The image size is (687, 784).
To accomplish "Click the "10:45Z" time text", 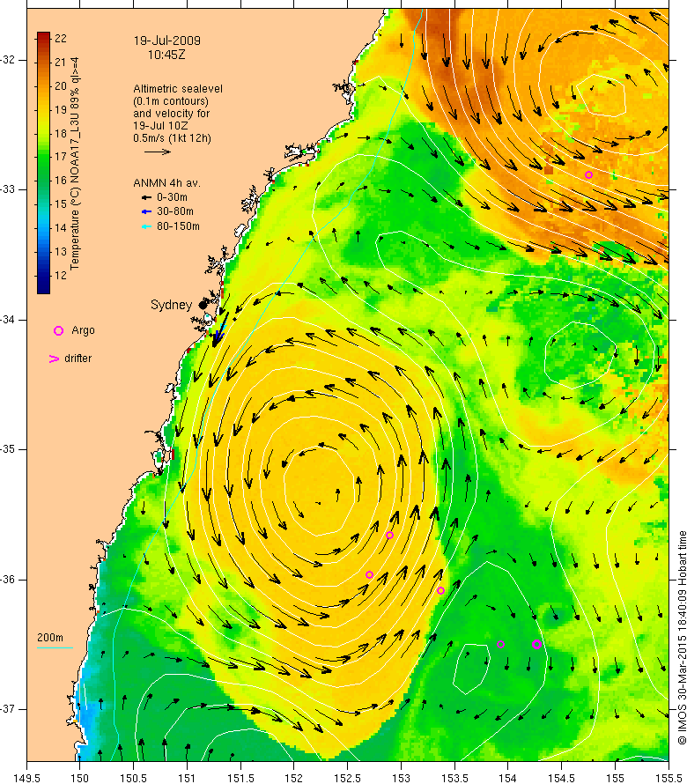I will (x=166, y=55).
